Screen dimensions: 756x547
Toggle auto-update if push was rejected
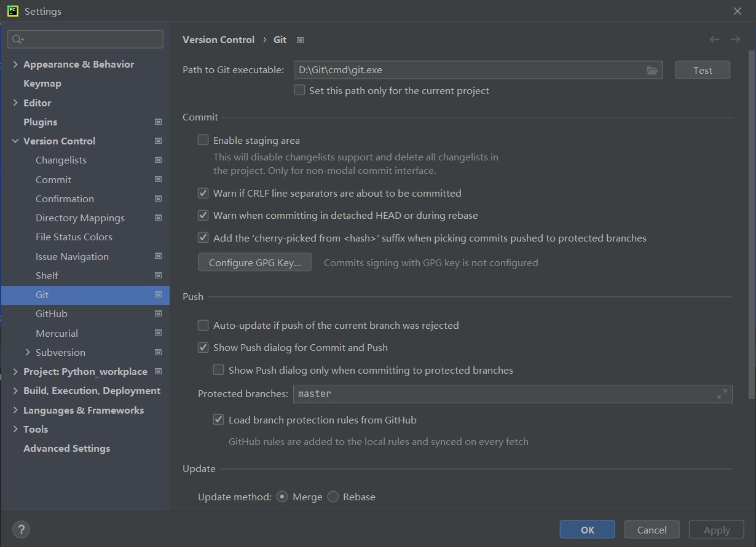[x=203, y=325]
